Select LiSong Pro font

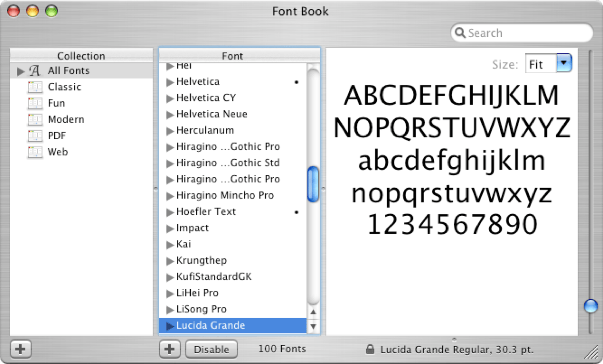pyautogui.click(x=233, y=309)
